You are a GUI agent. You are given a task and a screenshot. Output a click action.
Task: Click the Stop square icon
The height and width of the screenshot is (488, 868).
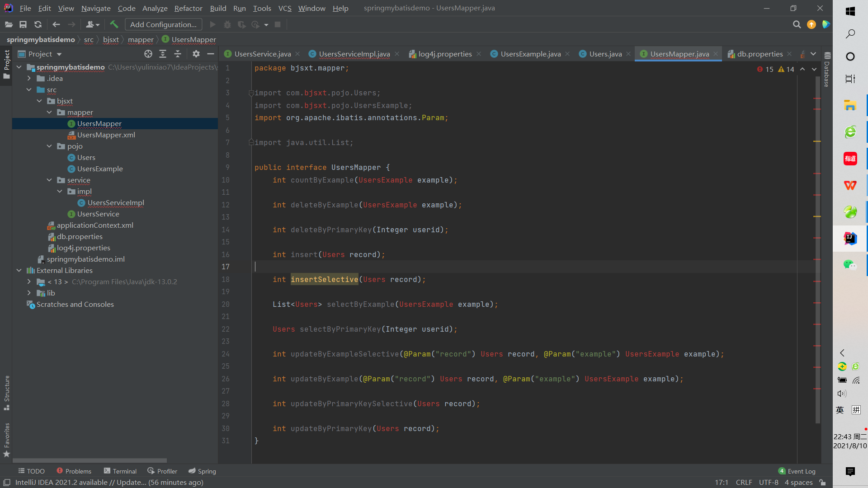(x=278, y=24)
